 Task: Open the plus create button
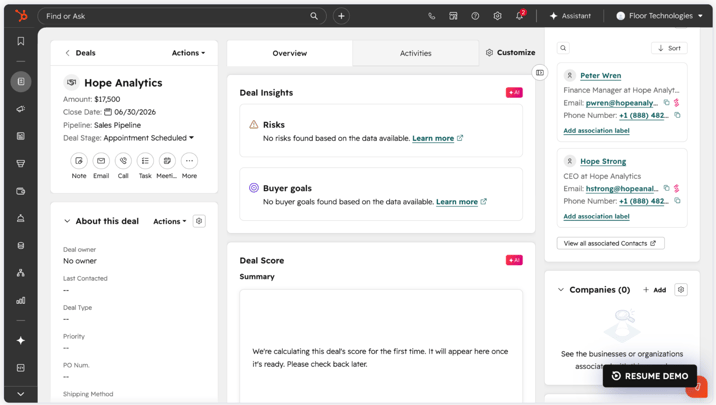coord(341,16)
